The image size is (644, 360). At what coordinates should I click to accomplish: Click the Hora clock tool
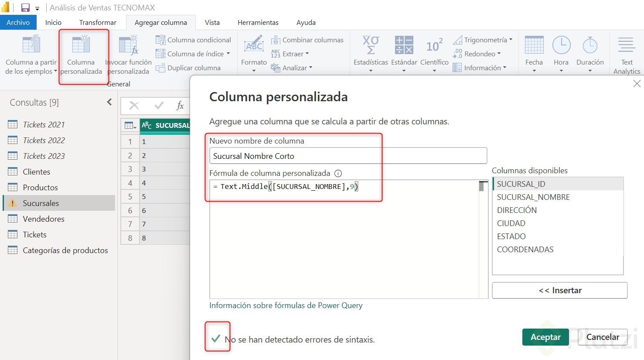pyautogui.click(x=561, y=53)
